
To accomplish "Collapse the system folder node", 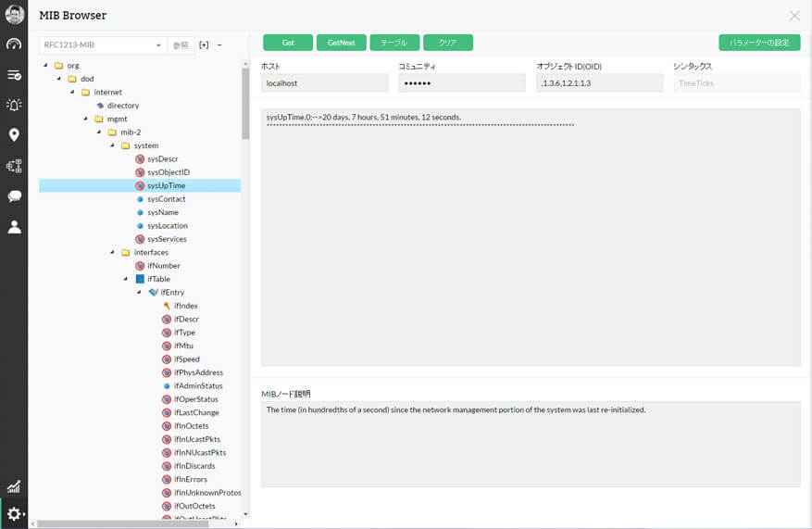I will pos(113,145).
